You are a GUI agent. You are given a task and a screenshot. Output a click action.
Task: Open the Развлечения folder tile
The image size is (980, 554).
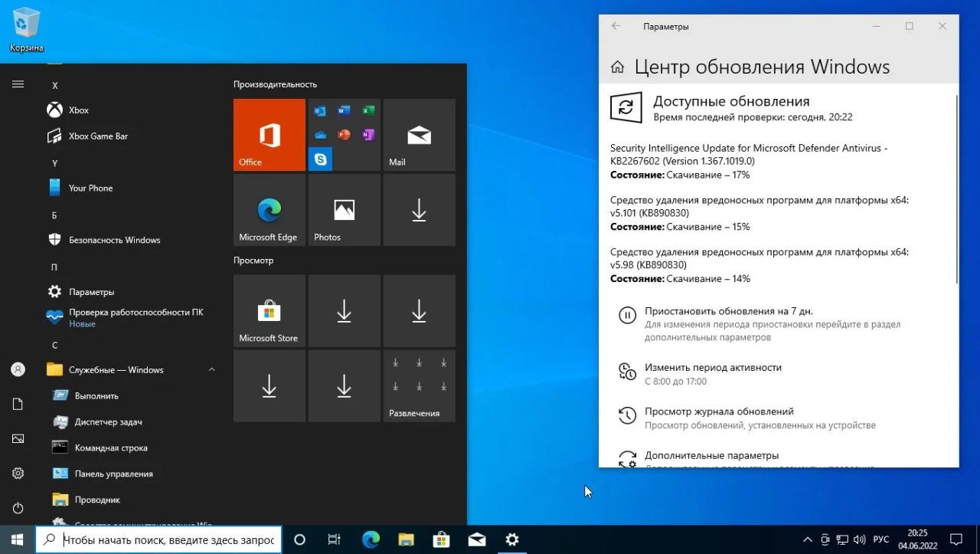coord(420,386)
